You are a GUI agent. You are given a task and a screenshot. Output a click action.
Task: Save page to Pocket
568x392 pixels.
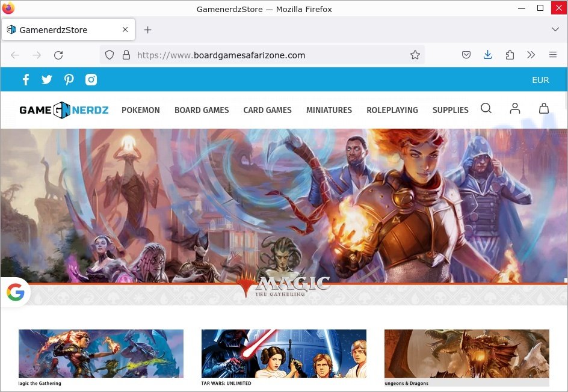coord(466,55)
